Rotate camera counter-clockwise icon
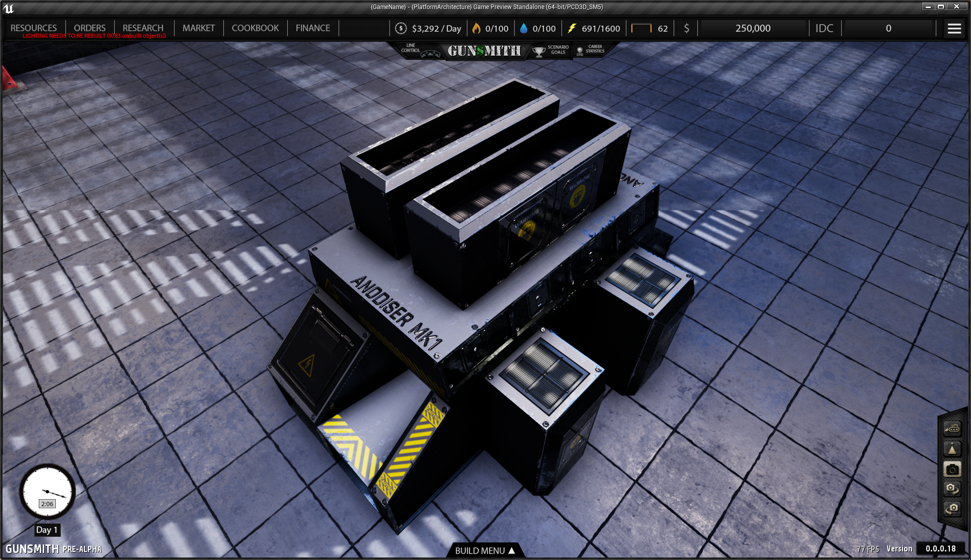The image size is (971, 560). (x=952, y=509)
